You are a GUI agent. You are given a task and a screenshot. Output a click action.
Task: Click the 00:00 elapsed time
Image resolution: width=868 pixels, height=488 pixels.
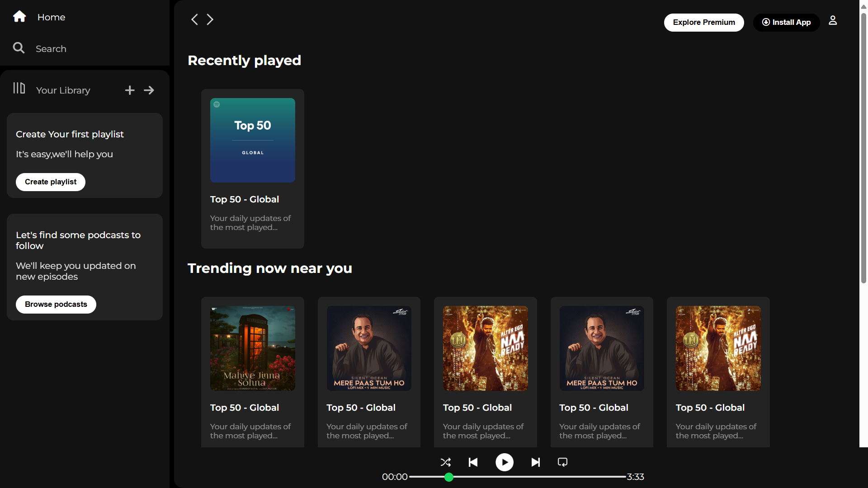pos(395,477)
